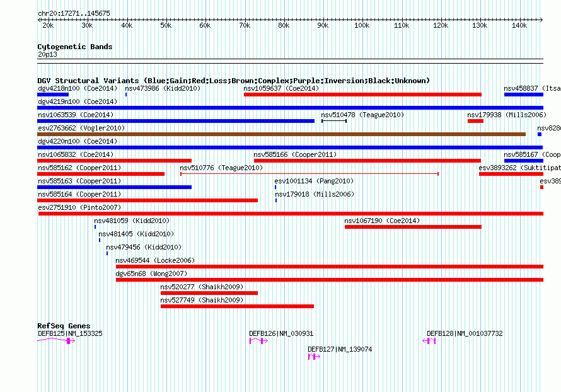Select the nsv520277 (Shaikh2009) red bar
The height and width of the screenshot is (392, 561).
(x=209, y=293)
